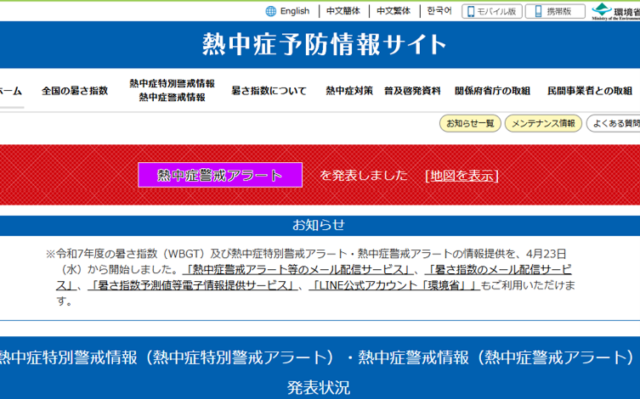
Task: Click the 発表状況 heading text
Action: click(x=318, y=388)
